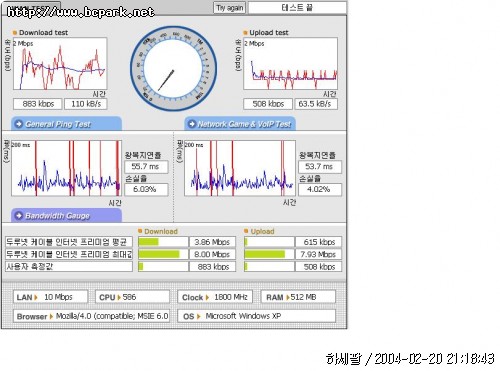The width and height of the screenshot is (500, 371).
Task: Click the Download column header in Bandwidth Gauge
Action: coord(161,231)
